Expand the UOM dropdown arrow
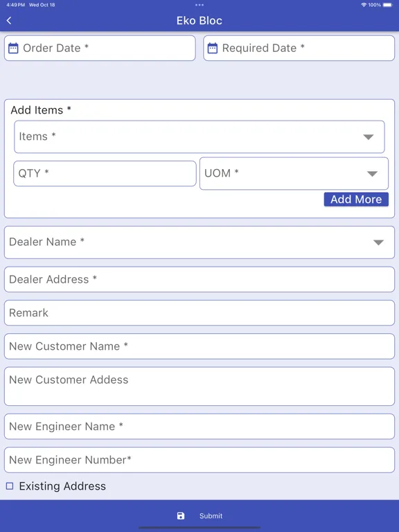 coord(372,174)
